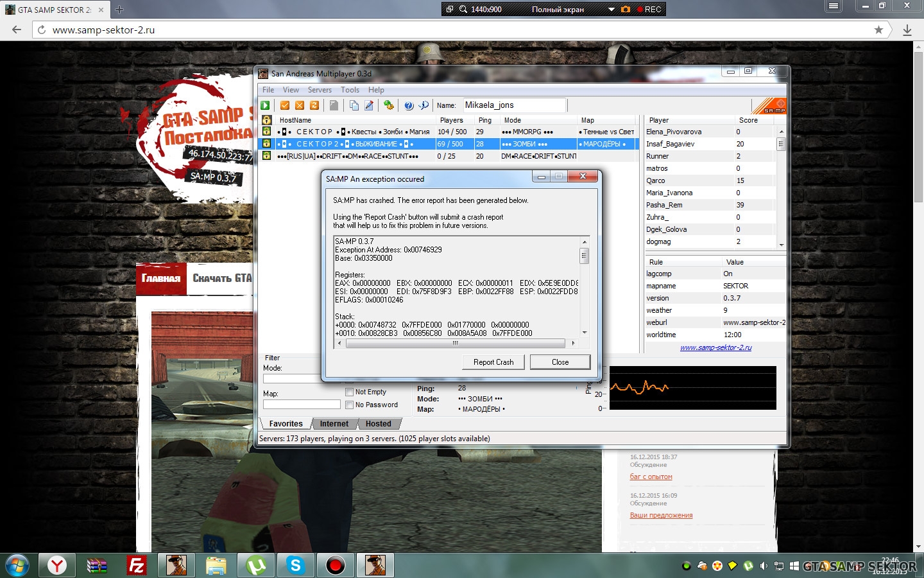This screenshot has width=924, height=578.
Task: Click the blue question mark Help icon
Action: coord(409,105)
